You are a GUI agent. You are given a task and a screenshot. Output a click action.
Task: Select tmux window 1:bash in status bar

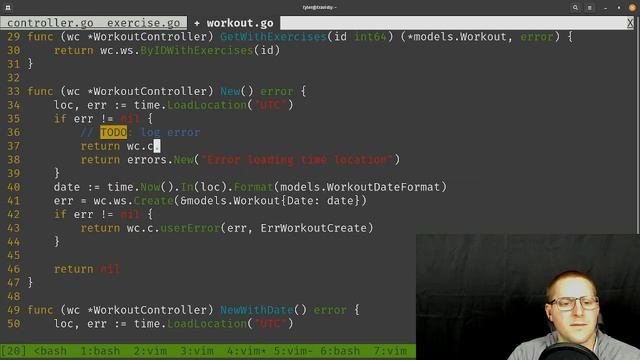(x=100, y=351)
